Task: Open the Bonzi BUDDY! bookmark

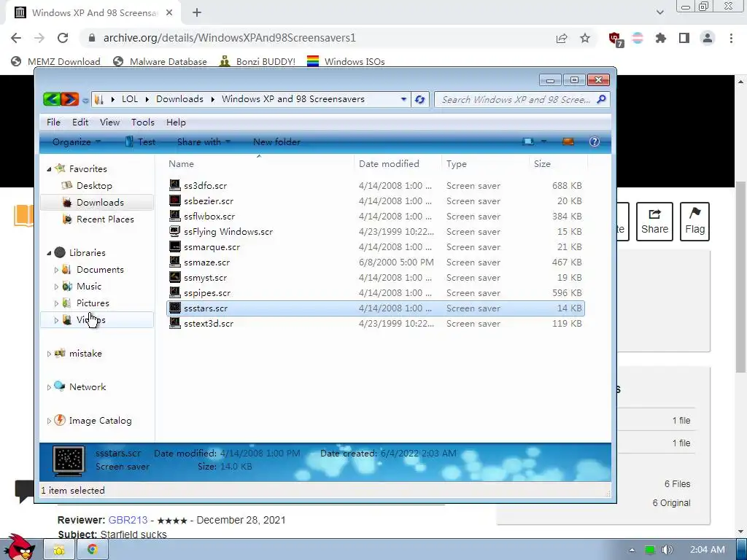Action: [258, 61]
